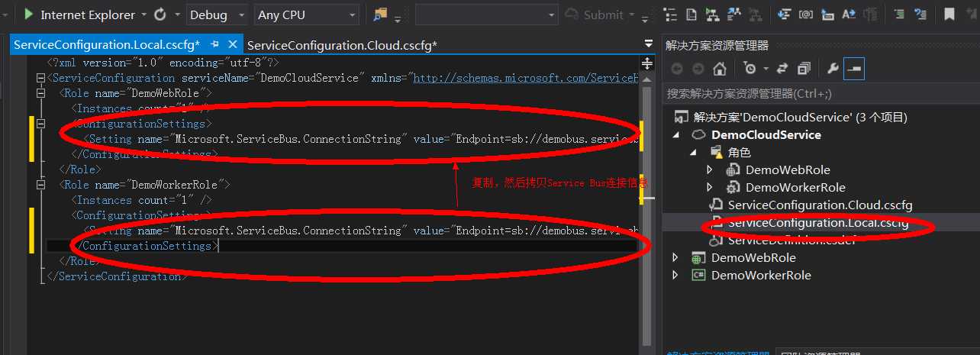
Task: Switch to ServiceConfiguration.Cloud.cscfg tab
Action: point(342,46)
